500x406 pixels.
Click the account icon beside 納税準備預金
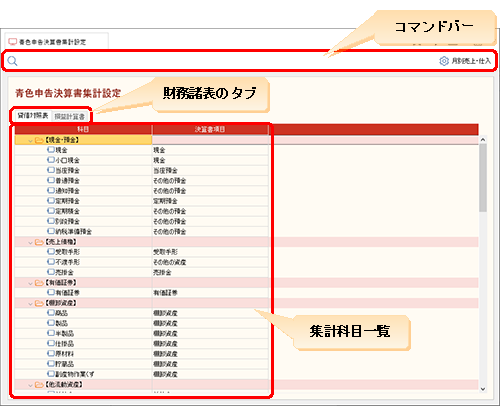point(51,231)
